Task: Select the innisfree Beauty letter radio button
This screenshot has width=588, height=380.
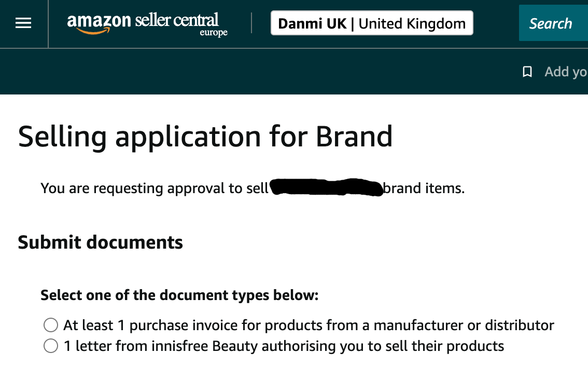Action: click(x=51, y=346)
